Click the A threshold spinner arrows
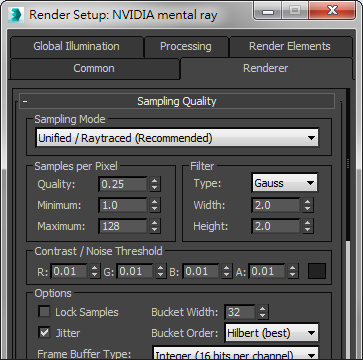Screen dimensions: 363x360 (293, 271)
